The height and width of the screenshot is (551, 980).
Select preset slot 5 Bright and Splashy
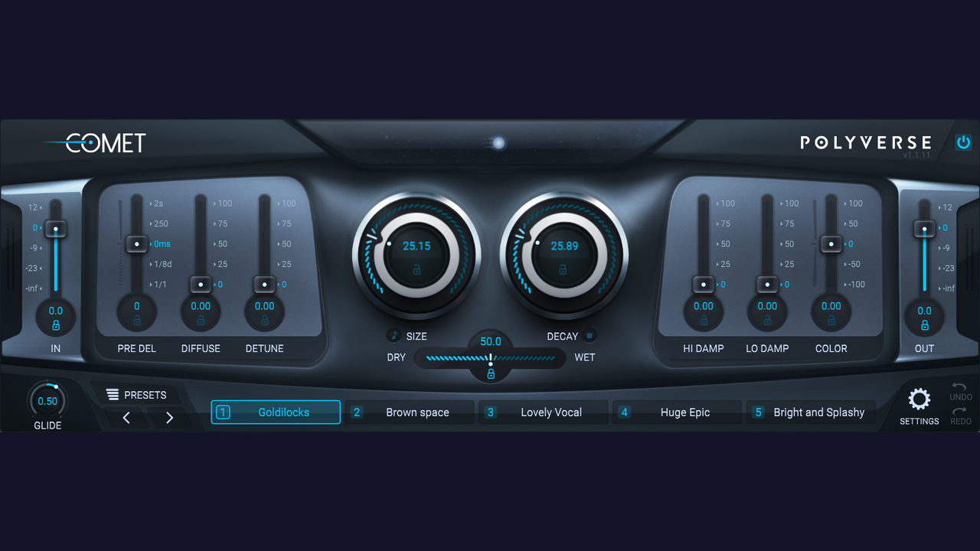pyautogui.click(x=812, y=412)
